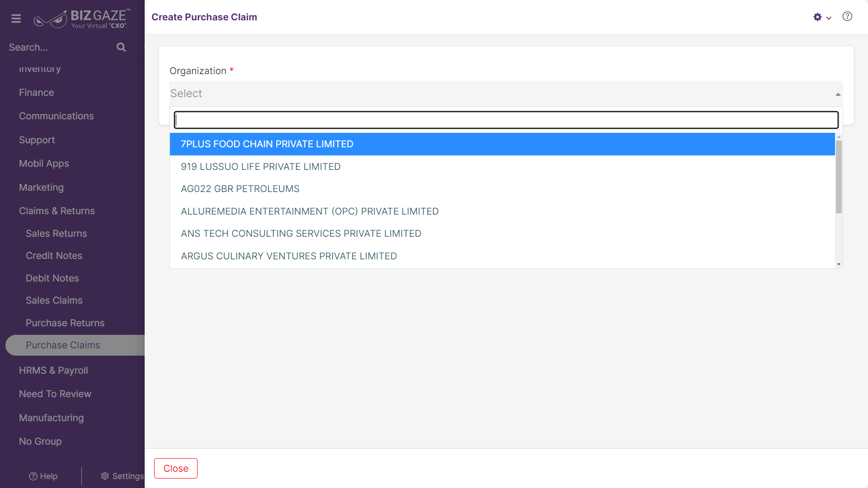Screen dimensions: 868x488
Task: Select 7PLUS FOOD CHAIN PRIVATE LIMITED option
Action: 502,144
